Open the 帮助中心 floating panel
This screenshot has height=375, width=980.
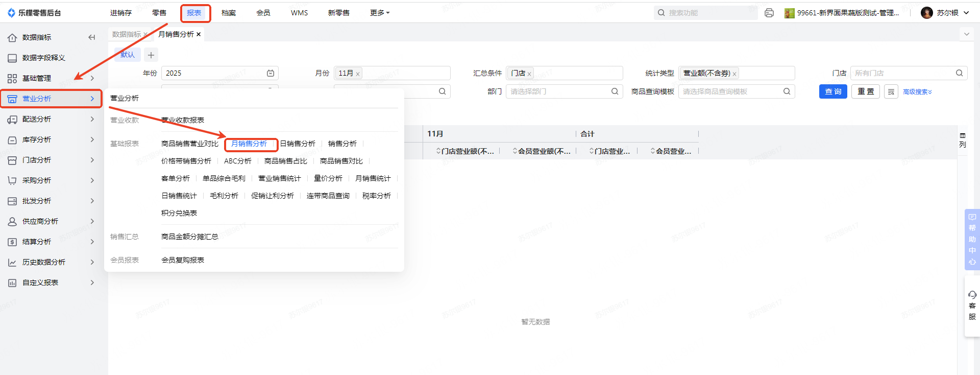972,240
